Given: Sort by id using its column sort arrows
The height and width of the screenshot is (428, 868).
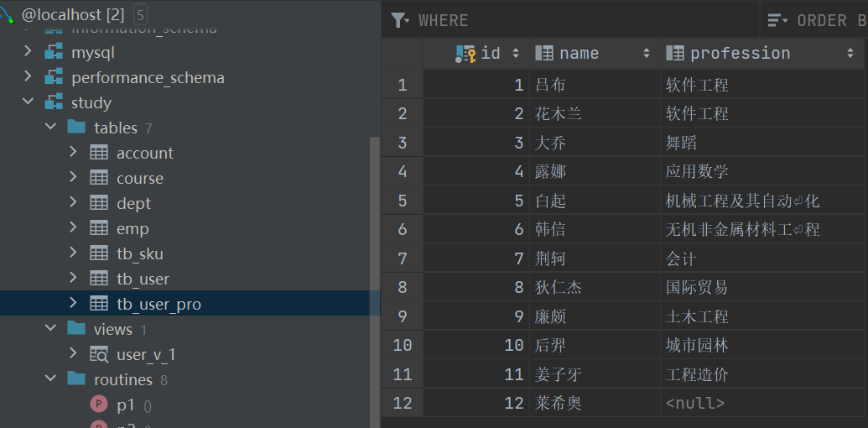Looking at the screenshot, I should click(x=516, y=53).
